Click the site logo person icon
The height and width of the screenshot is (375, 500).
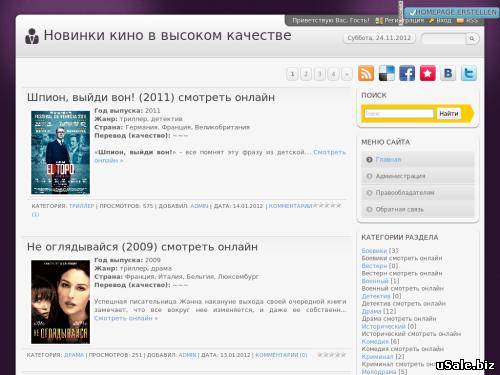[x=32, y=36]
